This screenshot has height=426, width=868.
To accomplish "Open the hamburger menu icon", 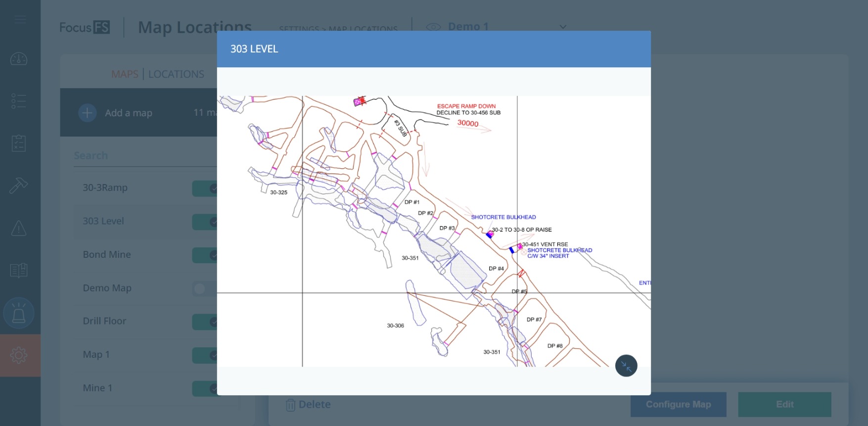I will [x=20, y=19].
